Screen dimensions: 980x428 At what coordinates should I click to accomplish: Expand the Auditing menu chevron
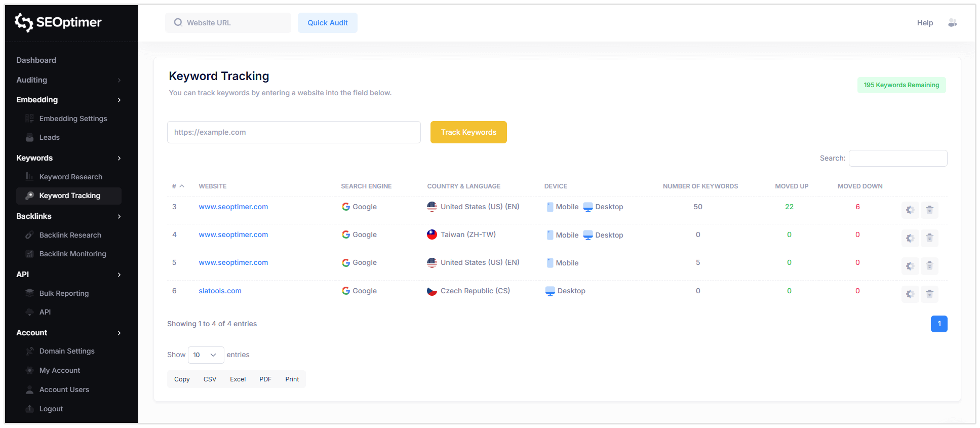[120, 80]
